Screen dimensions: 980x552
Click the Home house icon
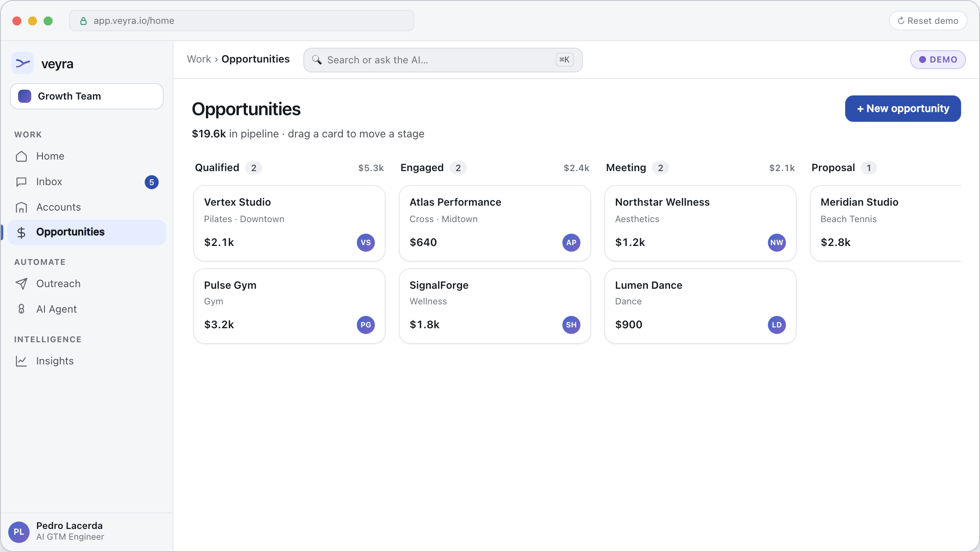[x=21, y=156]
